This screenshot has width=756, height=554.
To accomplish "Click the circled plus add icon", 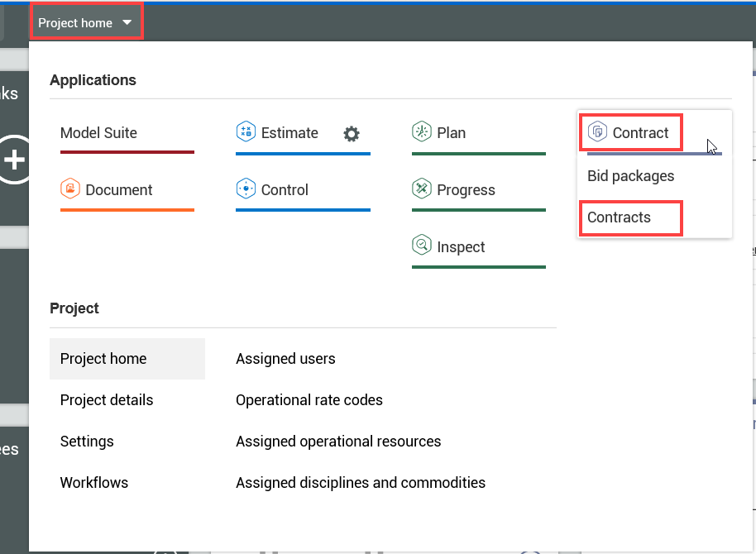I will [x=14, y=160].
